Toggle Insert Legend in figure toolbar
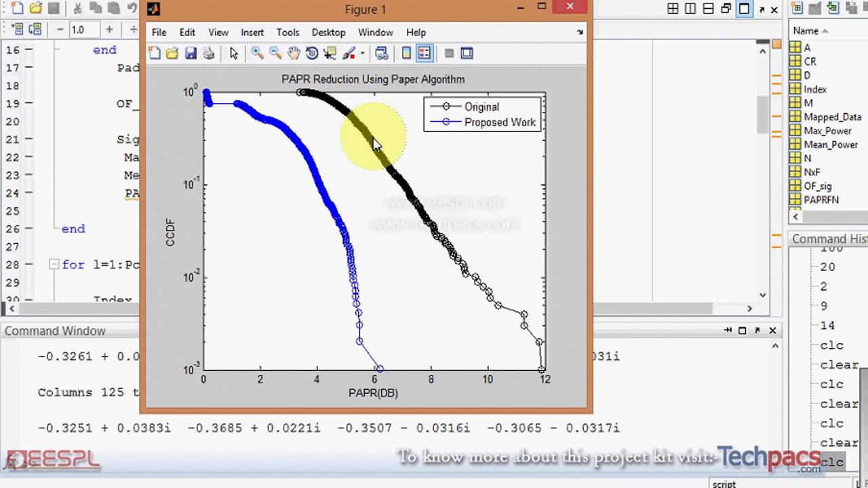Viewport: 868px width, 488px height. click(425, 53)
